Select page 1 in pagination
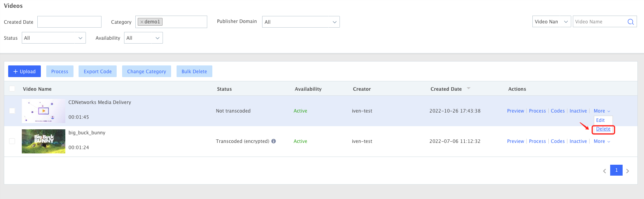 coord(616,170)
